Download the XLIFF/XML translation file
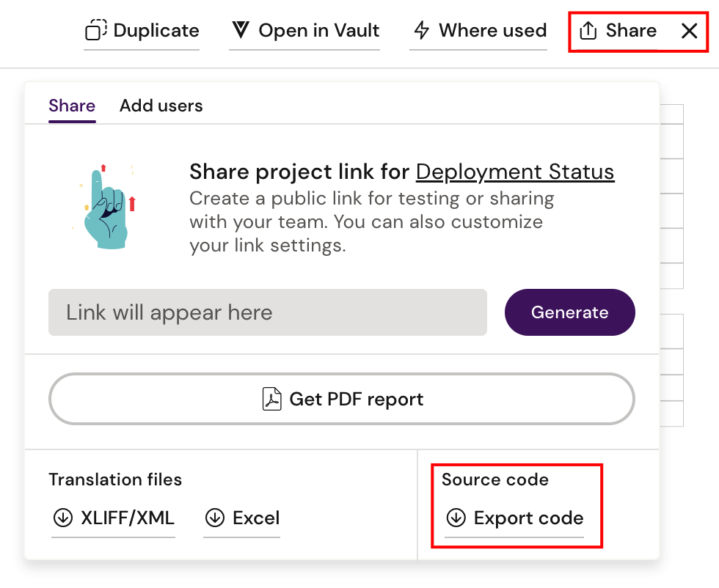719x588 pixels. pos(113,518)
